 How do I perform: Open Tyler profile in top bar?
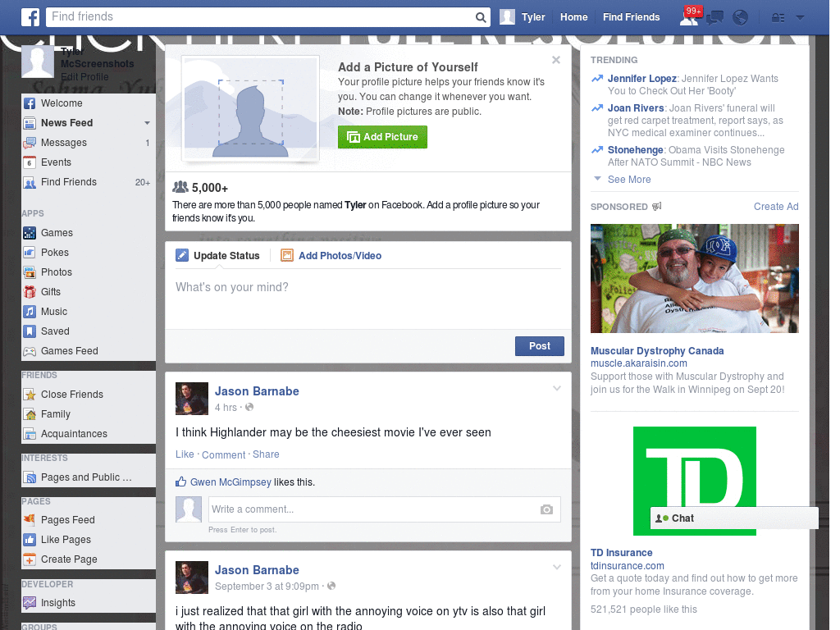click(523, 17)
